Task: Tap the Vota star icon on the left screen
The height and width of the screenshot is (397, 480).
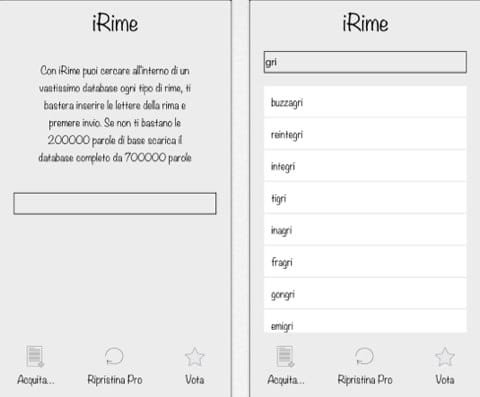Action: click(x=195, y=357)
